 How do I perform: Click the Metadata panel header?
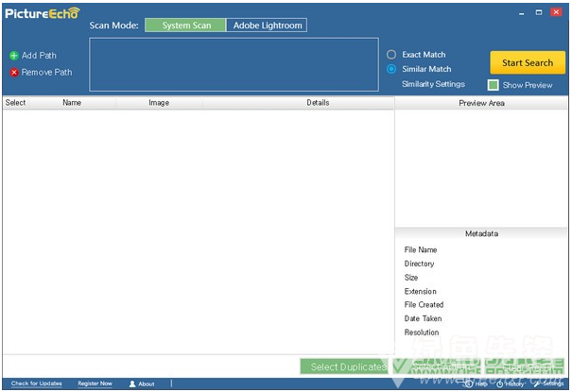tap(481, 233)
